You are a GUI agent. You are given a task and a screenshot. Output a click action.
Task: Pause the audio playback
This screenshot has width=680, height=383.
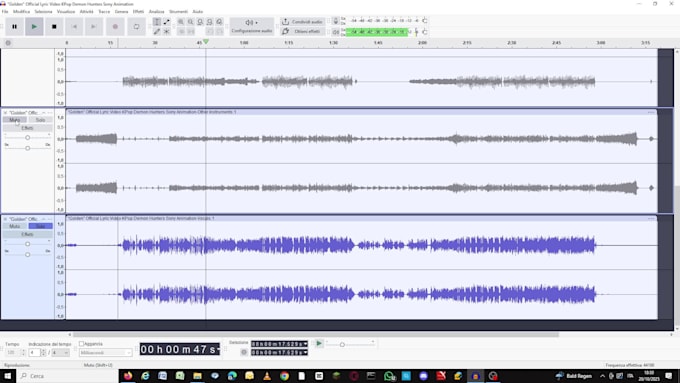[x=14, y=26]
